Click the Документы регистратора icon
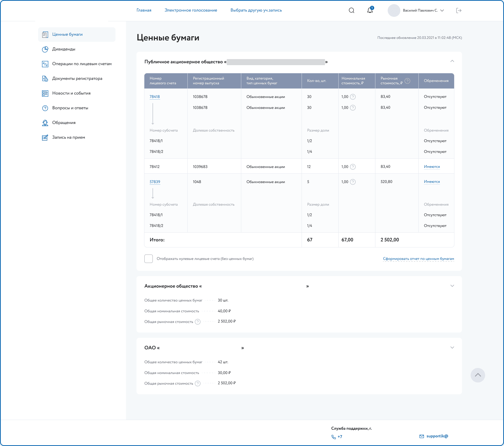504x446 pixels. coord(45,79)
